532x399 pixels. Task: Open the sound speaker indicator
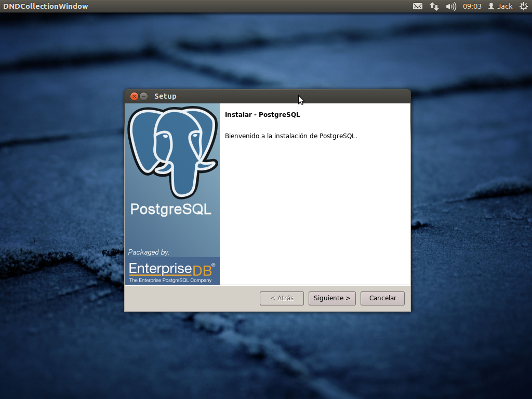point(450,6)
